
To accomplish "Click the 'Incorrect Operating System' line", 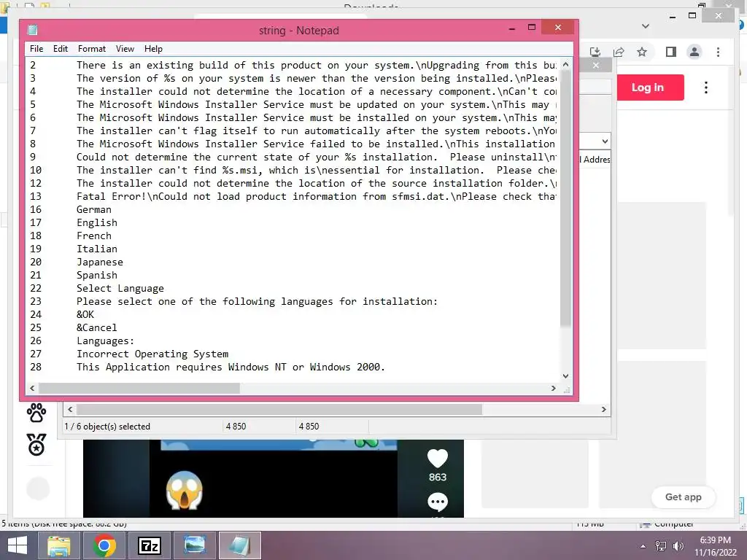I will 152,354.
